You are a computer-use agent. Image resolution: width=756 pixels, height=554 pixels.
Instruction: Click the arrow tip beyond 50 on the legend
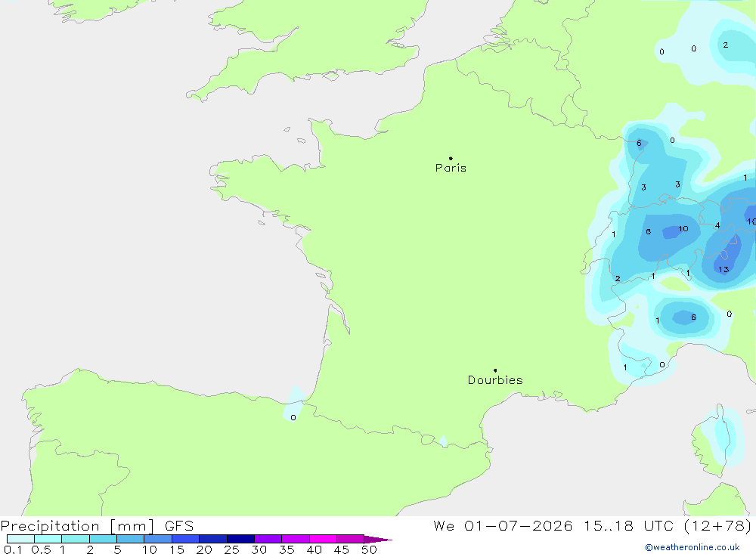point(378,540)
